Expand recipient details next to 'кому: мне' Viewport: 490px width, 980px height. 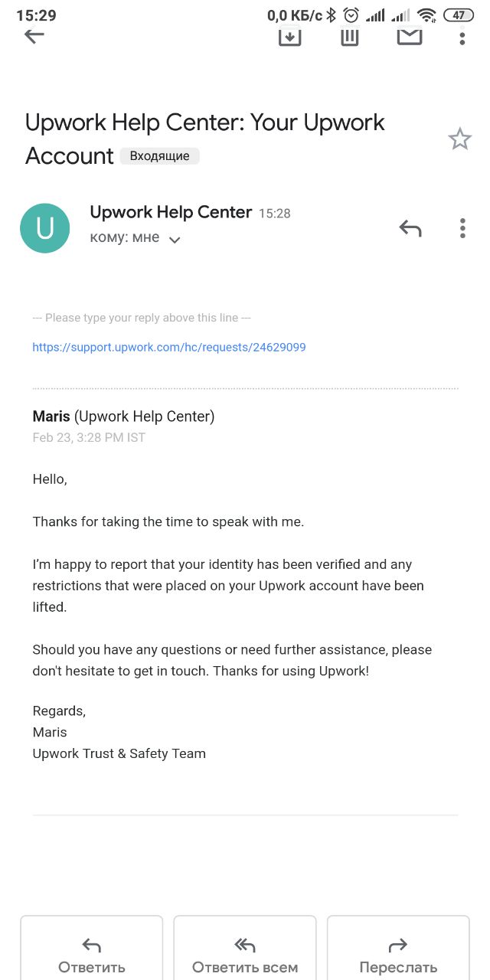(x=175, y=240)
